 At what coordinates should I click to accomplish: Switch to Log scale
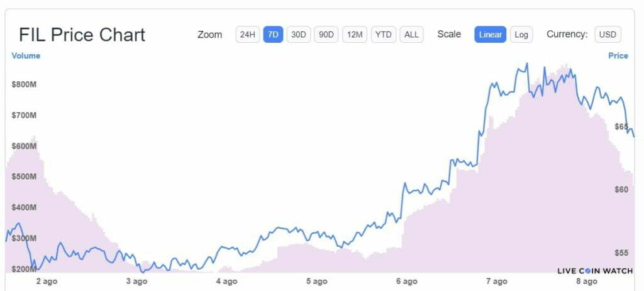(x=521, y=35)
